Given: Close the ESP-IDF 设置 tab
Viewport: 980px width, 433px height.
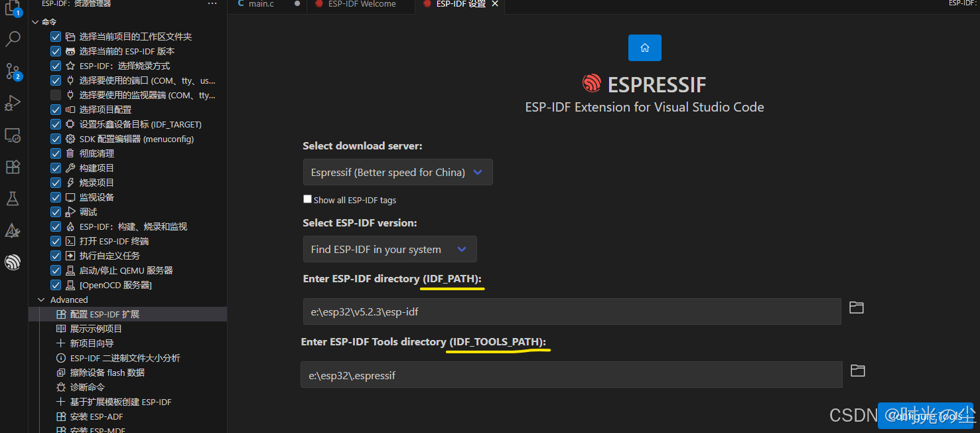Looking at the screenshot, I should 495,4.
